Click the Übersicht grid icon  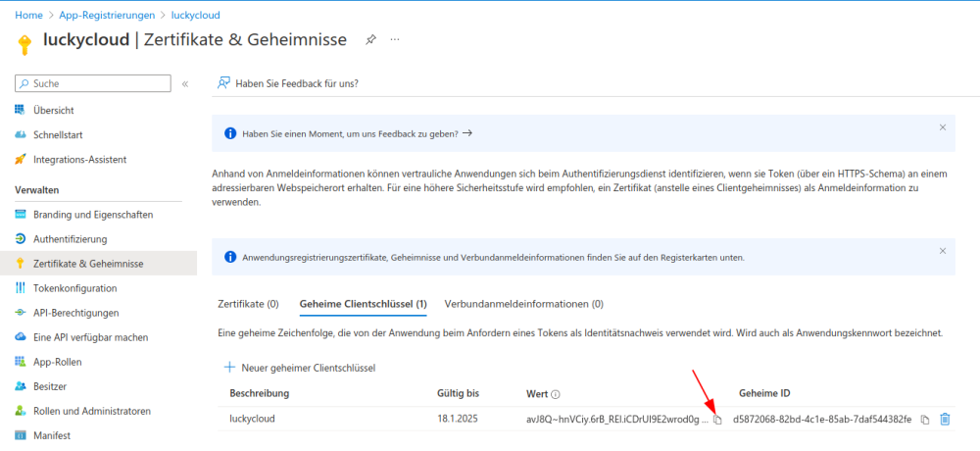coord(20,110)
